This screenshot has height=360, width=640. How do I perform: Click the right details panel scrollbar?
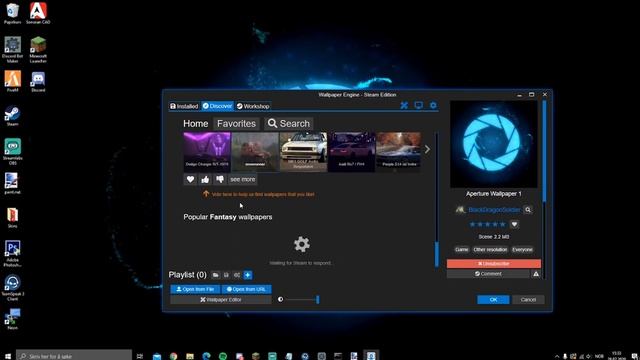(x=544, y=151)
